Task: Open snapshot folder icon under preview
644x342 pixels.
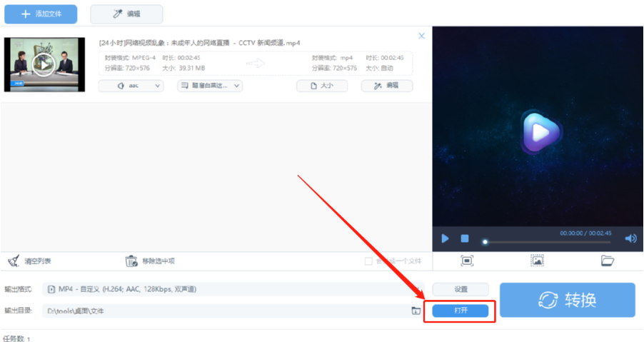Action: (x=607, y=261)
